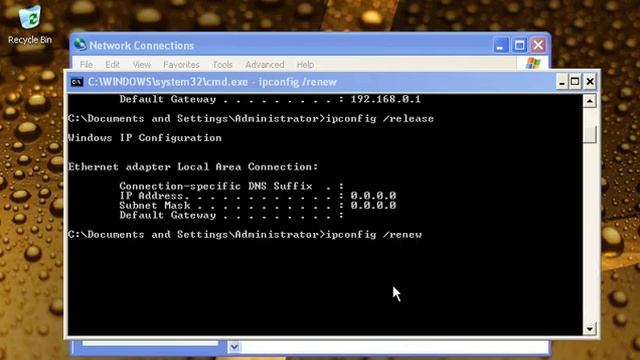Open the Favorites menu in Network Connections
The width and height of the screenshot is (640, 360).
click(181, 64)
